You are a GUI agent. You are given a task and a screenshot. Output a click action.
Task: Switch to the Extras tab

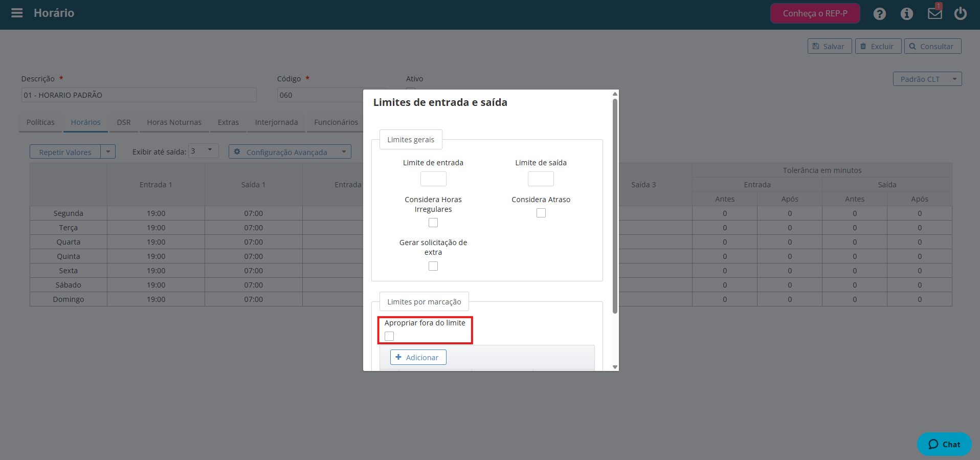click(228, 122)
